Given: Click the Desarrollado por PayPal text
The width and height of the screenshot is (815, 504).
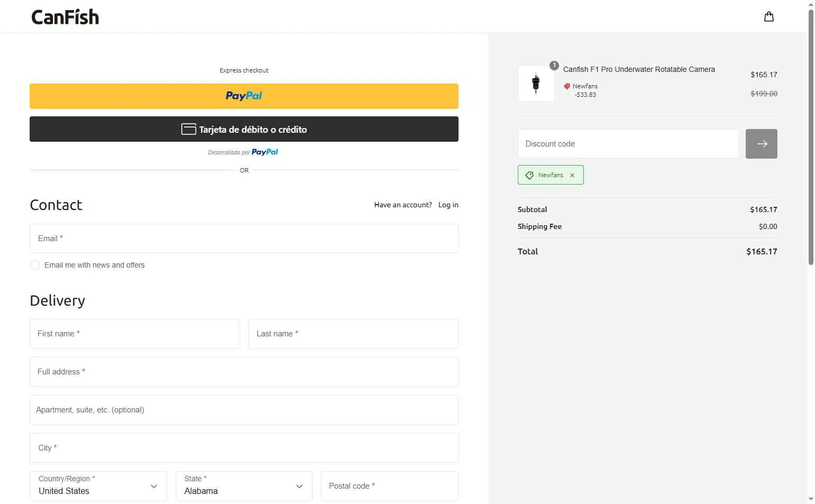Looking at the screenshot, I should point(243,152).
